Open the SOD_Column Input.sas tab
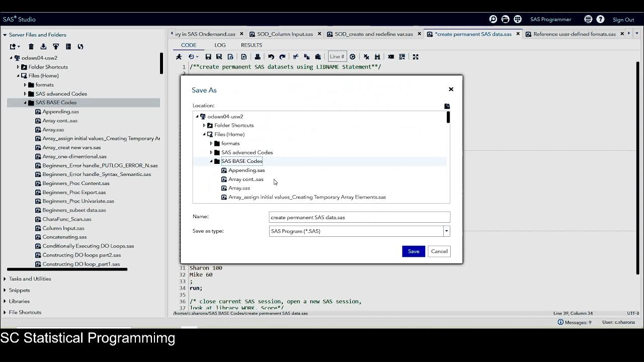The height and width of the screenshot is (362, 644). (285, 34)
